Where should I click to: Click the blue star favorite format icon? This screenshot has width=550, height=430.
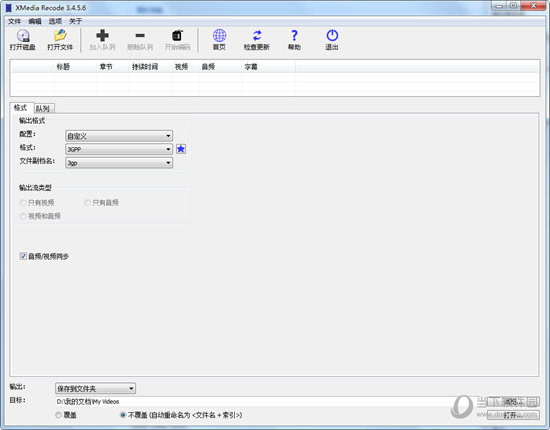[181, 149]
